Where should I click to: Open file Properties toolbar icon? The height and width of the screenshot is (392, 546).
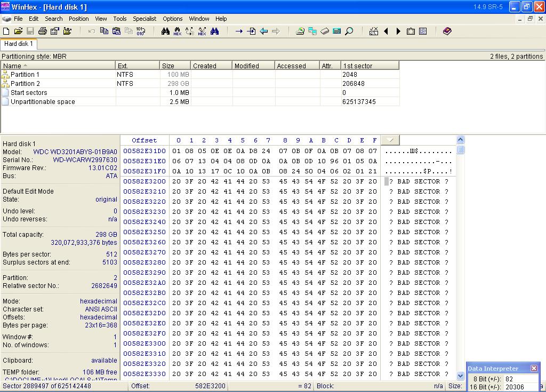[55, 31]
